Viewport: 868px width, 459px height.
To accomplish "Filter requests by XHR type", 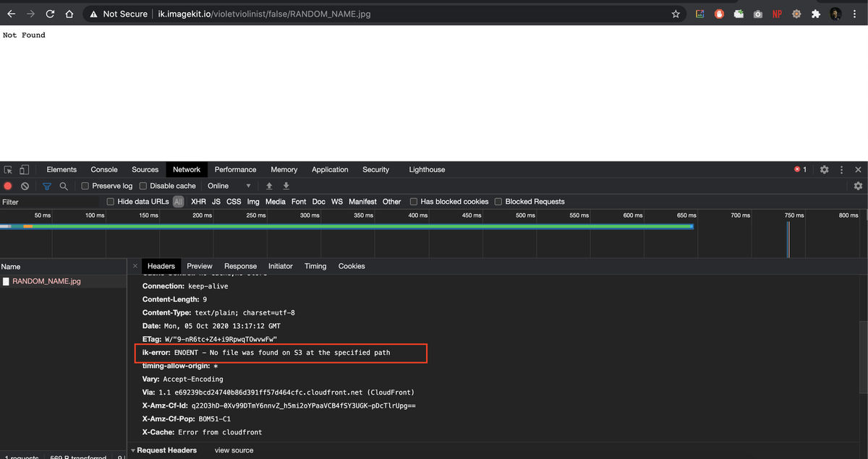I will tap(198, 202).
